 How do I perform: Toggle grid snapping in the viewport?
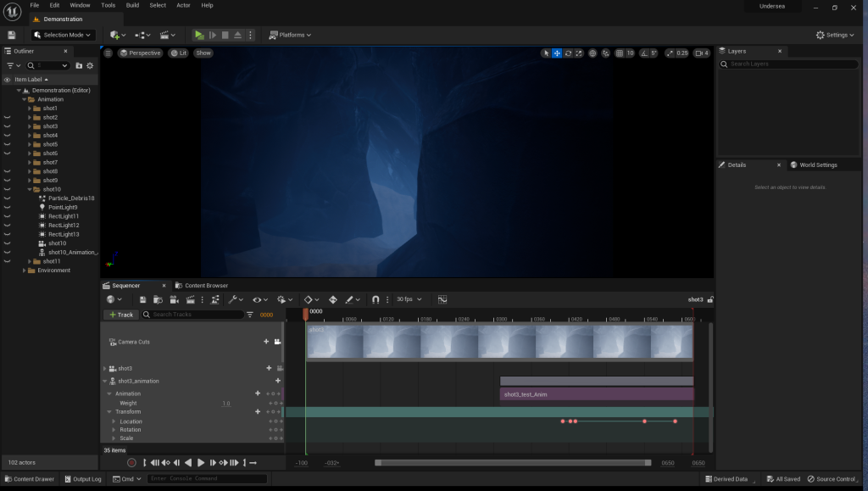point(620,53)
